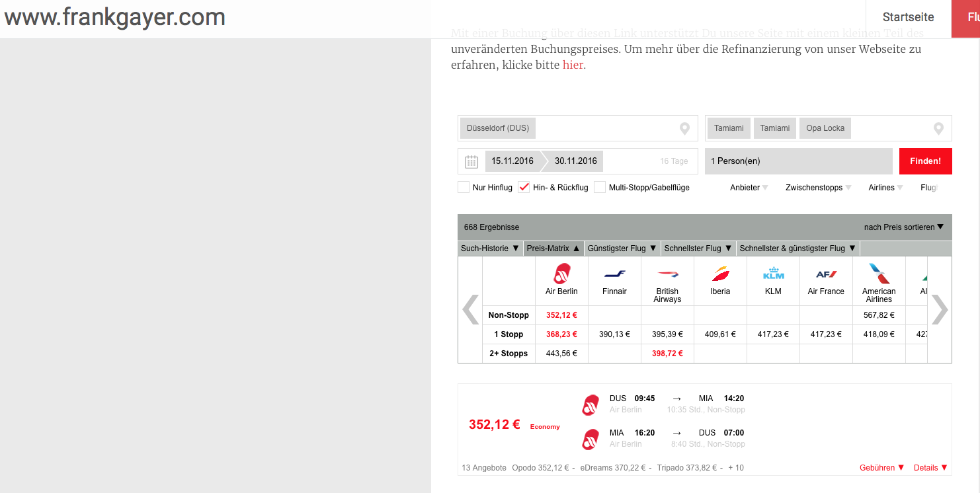Open the www.frankgayer.com site title

pos(115,17)
